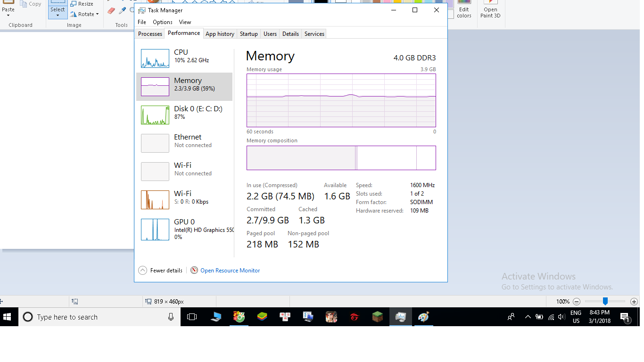Click the 2.7/9.9 GB committed value
Viewport: 644px width, 362px height.
(268, 220)
